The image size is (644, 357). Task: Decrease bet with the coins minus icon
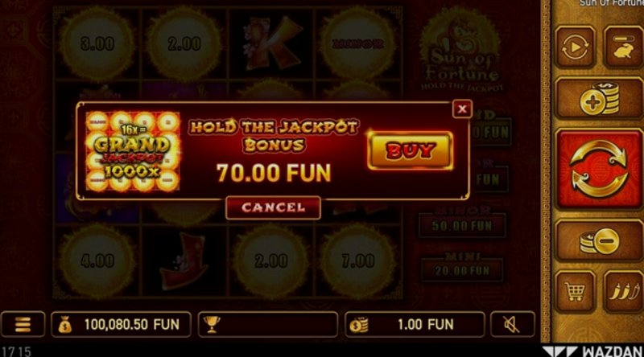599,240
